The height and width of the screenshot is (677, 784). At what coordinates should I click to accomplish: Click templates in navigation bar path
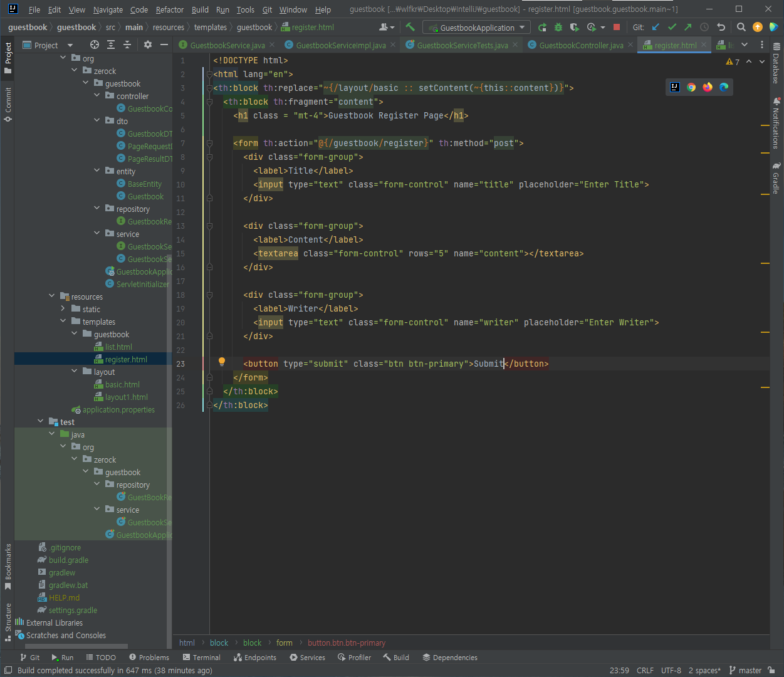[x=211, y=27]
